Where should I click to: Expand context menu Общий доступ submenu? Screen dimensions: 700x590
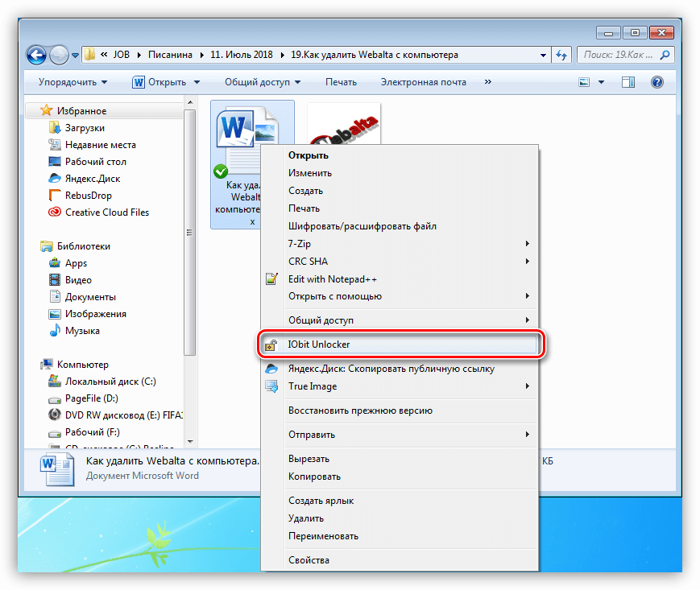tap(400, 320)
